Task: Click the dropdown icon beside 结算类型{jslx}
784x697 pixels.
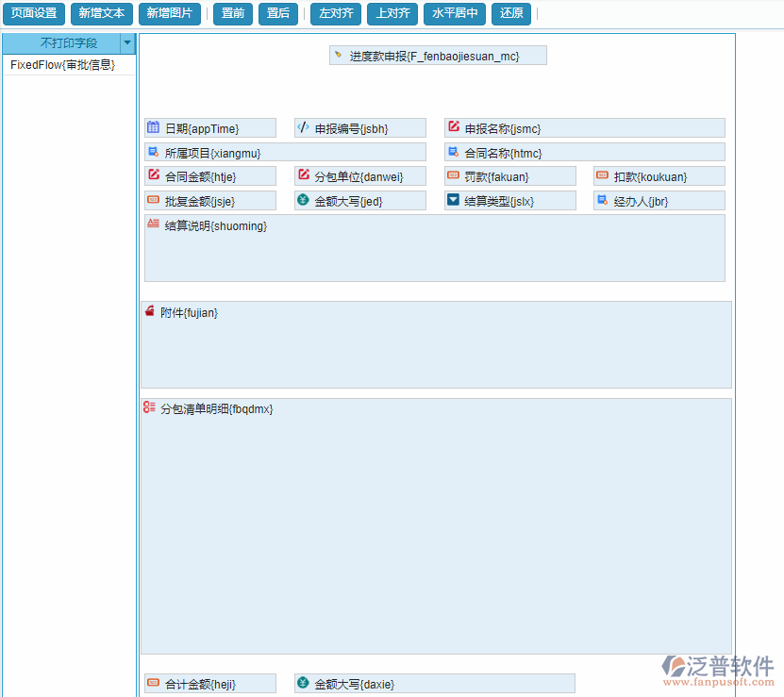Action: point(454,200)
